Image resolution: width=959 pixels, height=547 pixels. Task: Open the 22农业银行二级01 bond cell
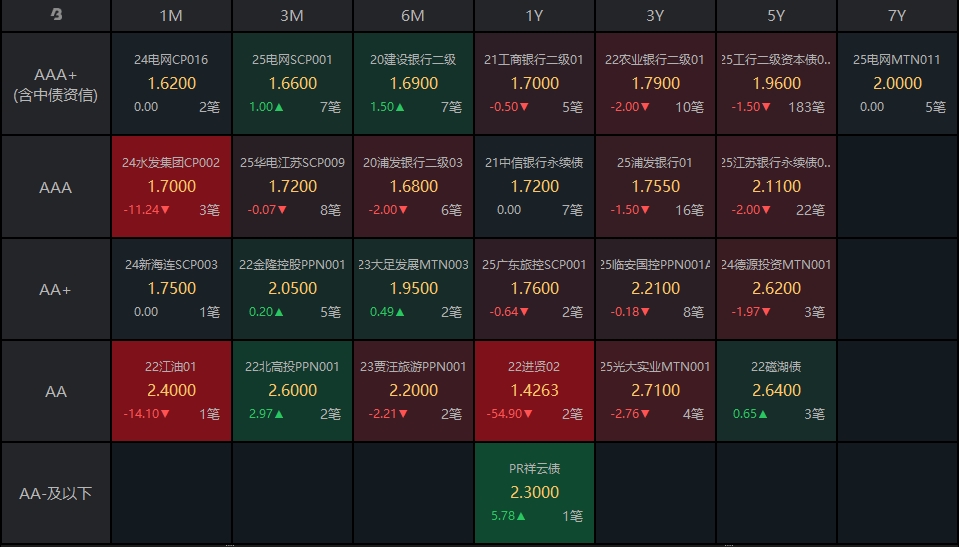click(x=655, y=84)
